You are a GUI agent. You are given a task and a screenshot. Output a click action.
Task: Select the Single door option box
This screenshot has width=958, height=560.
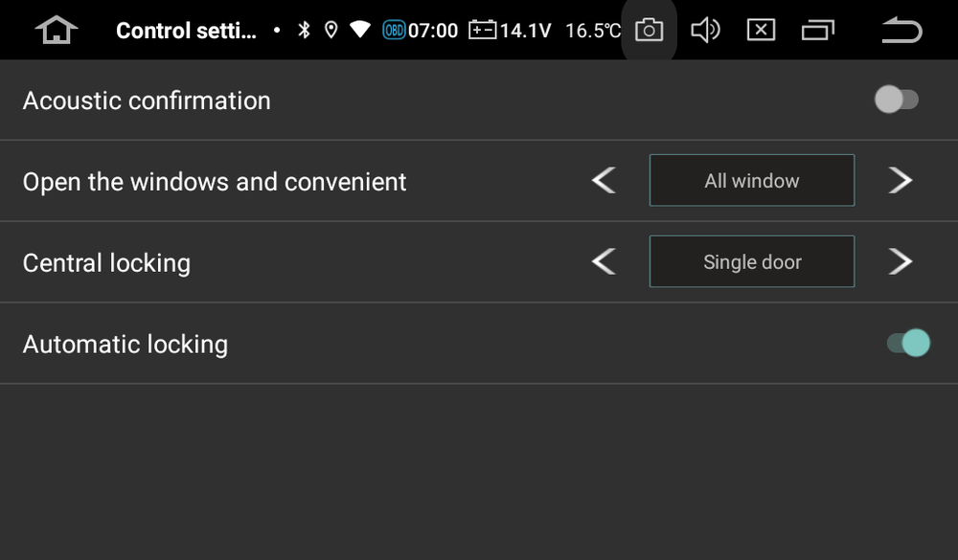pyautogui.click(x=751, y=260)
